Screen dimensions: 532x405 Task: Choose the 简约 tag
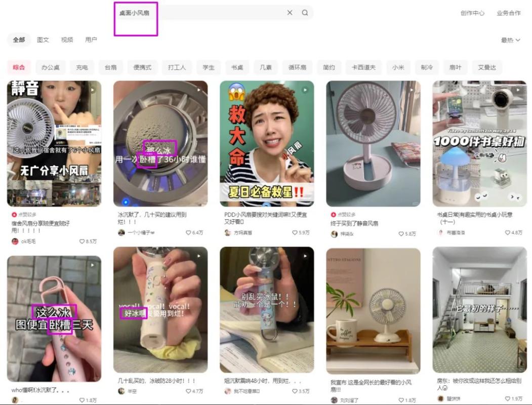coord(329,67)
